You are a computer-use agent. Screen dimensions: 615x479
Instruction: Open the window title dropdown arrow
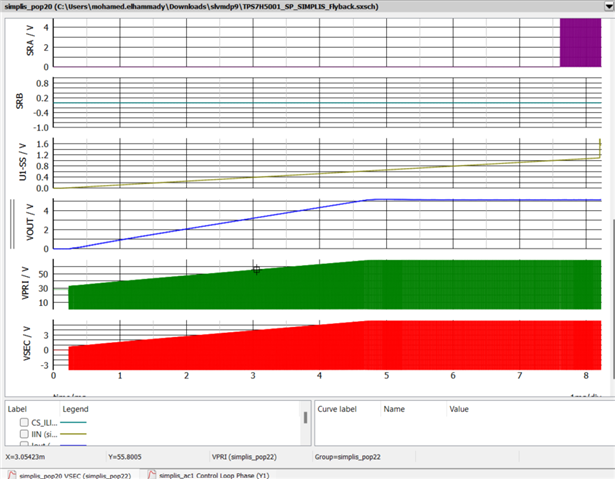(x=609, y=6)
